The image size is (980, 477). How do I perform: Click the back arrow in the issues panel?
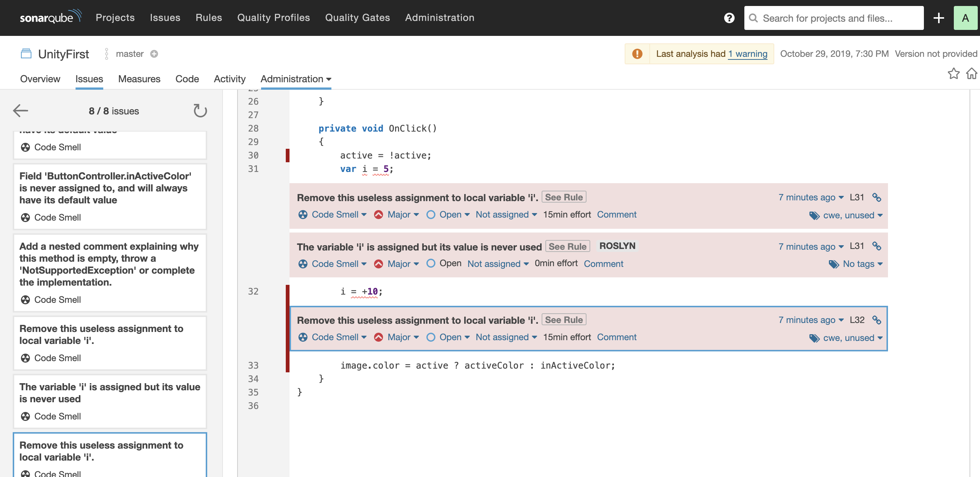[x=20, y=111]
